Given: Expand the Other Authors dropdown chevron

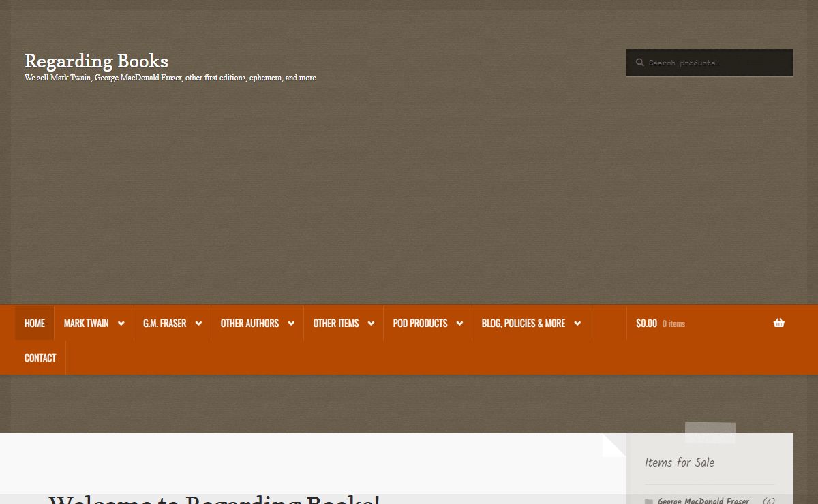Looking at the screenshot, I should (x=291, y=324).
